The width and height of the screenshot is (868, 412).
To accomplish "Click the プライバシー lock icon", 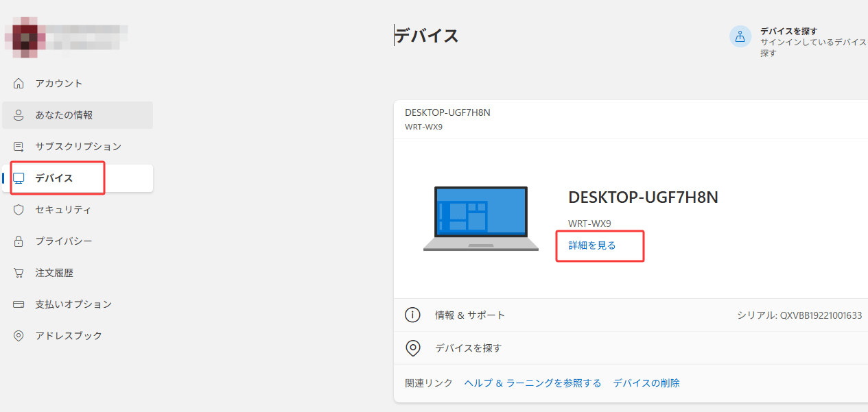I will coord(19,241).
